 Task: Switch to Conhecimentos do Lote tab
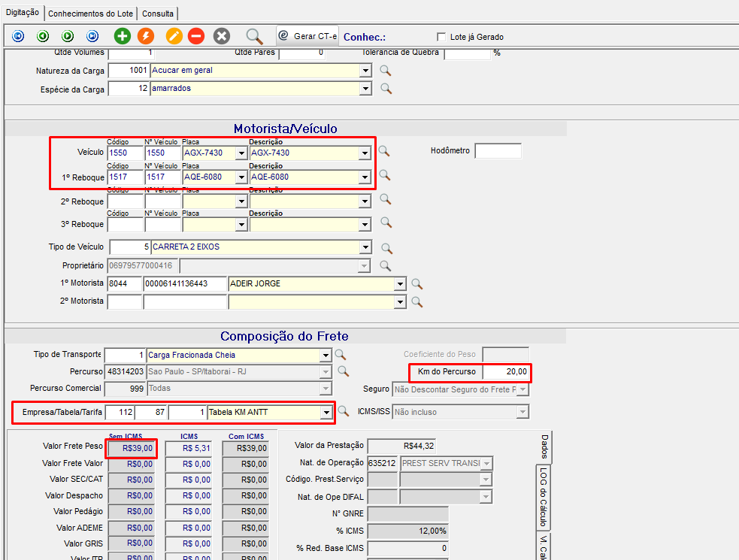[92, 14]
